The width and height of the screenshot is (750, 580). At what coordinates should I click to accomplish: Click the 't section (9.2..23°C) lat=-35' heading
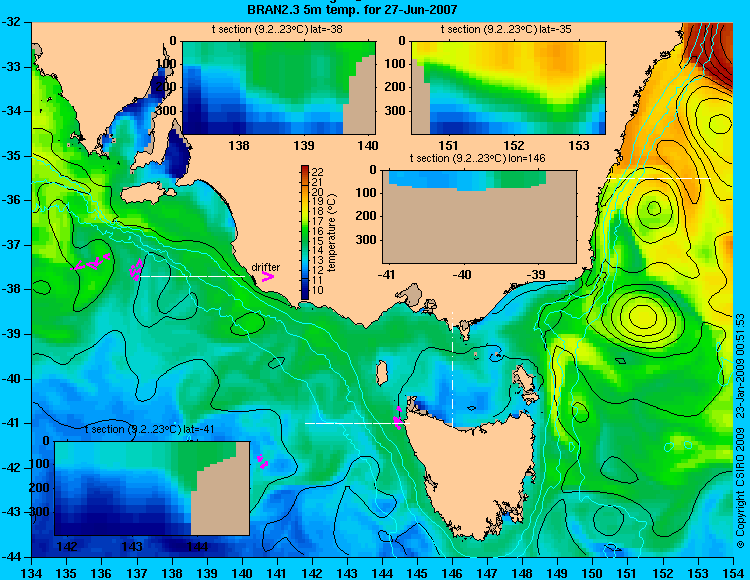click(x=506, y=29)
